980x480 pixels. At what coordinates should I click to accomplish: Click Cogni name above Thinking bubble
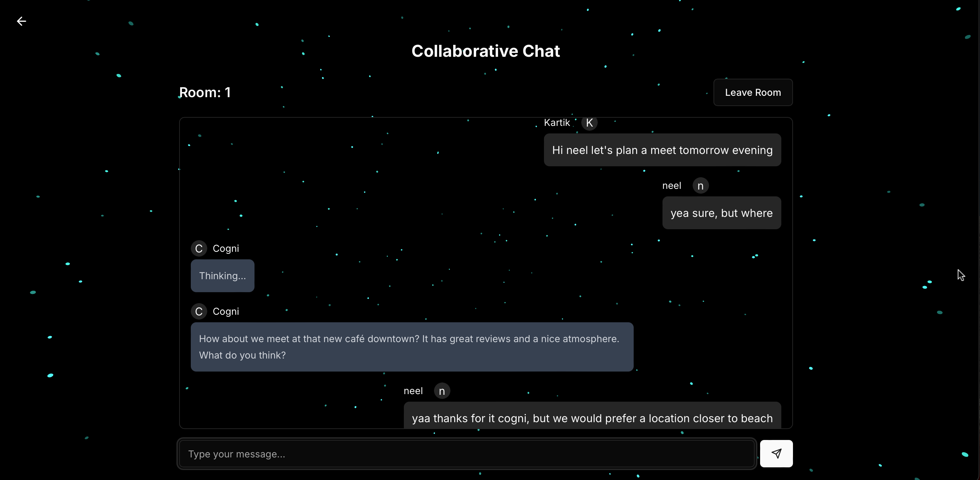pyautogui.click(x=226, y=248)
